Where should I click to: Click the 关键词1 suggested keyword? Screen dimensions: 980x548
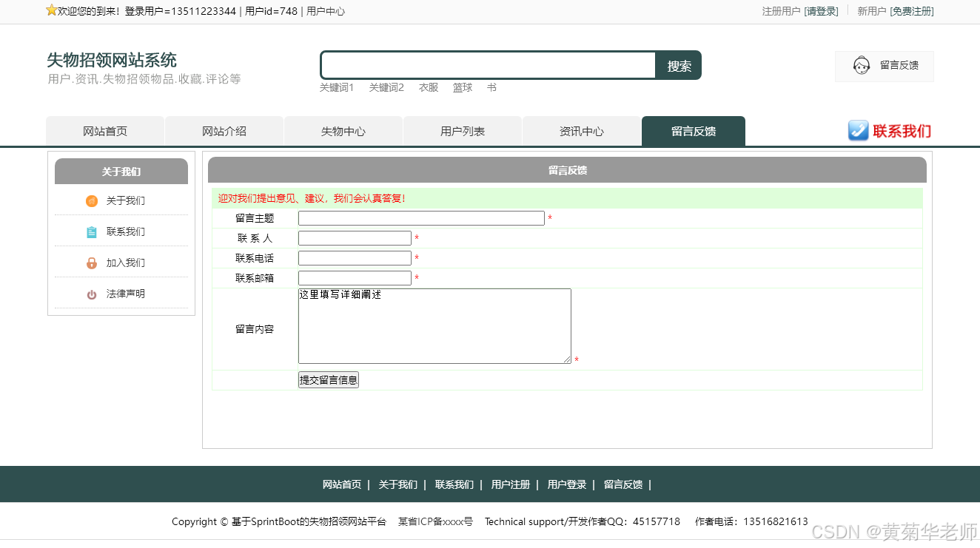coord(337,87)
